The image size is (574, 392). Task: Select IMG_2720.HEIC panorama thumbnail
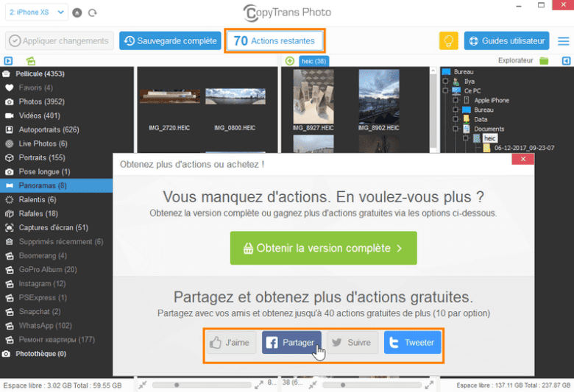(170, 96)
